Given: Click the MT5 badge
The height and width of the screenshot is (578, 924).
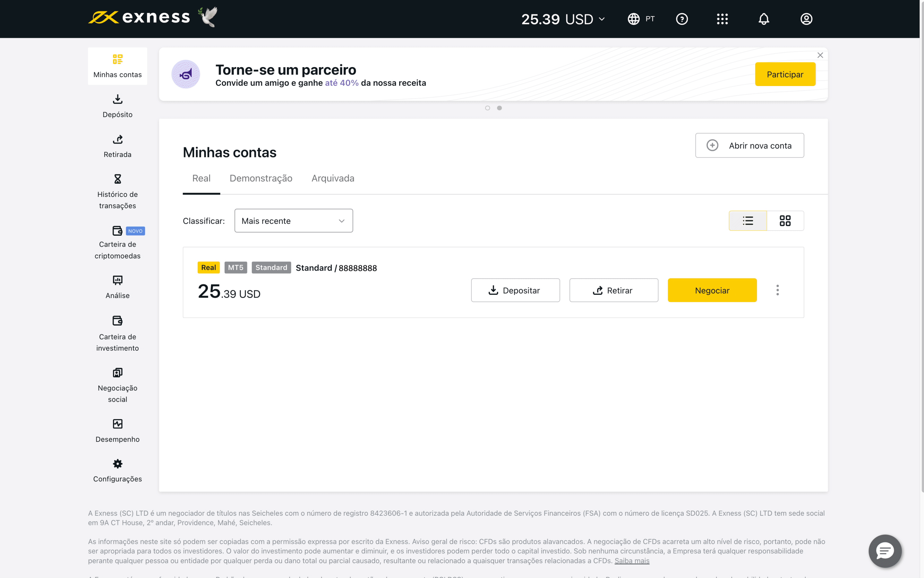Looking at the screenshot, I should [x=235, y=267].
